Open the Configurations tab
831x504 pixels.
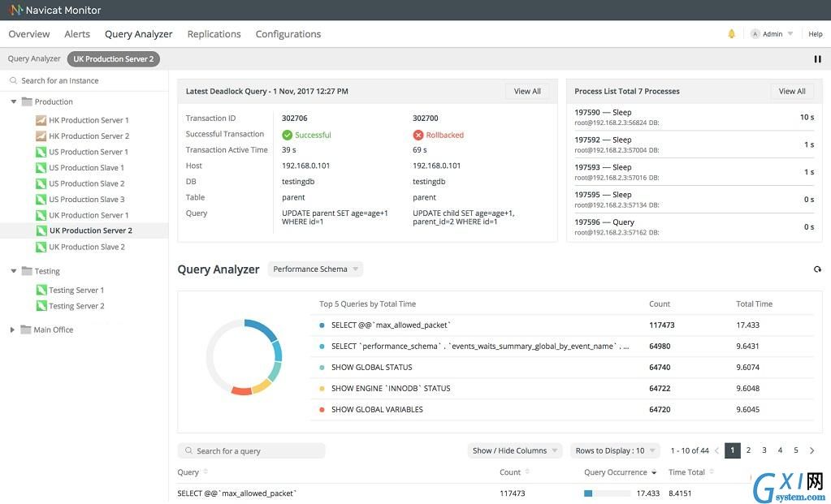(x=288, y=34)
